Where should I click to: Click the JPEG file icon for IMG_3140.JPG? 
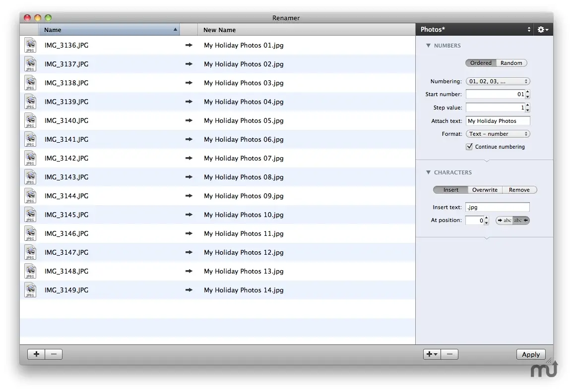coord(30,120)
